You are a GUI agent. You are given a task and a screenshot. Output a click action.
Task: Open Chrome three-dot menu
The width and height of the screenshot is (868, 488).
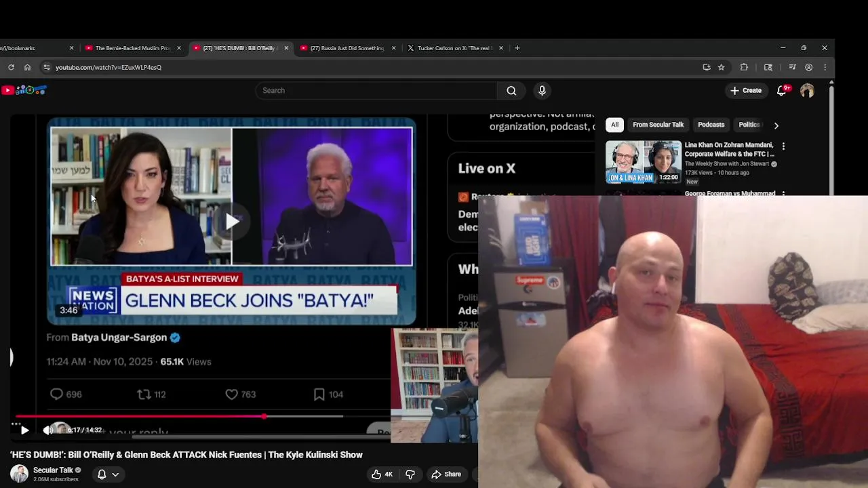825,67
